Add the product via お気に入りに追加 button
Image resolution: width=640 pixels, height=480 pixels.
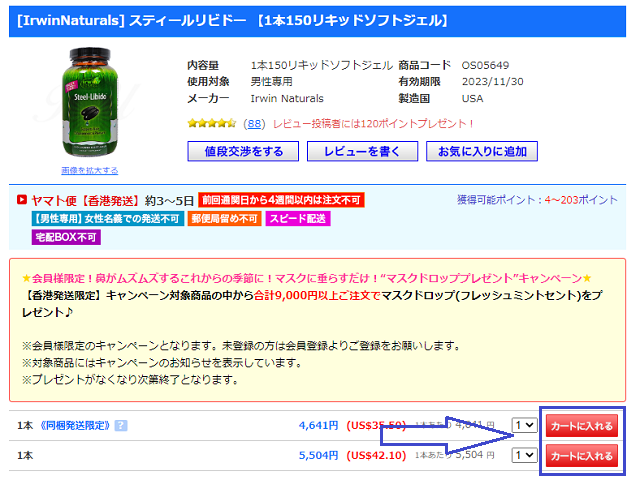coord(482,151)
